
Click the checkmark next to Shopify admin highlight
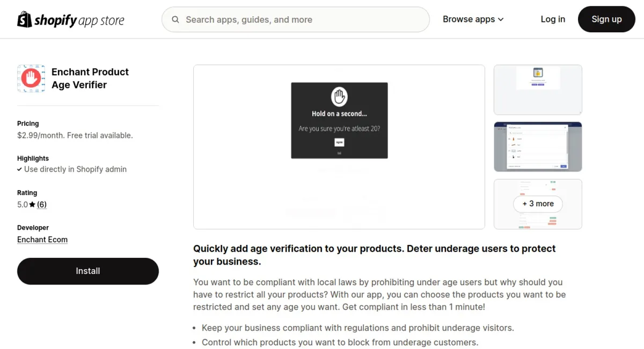click(x=19, y=169)
